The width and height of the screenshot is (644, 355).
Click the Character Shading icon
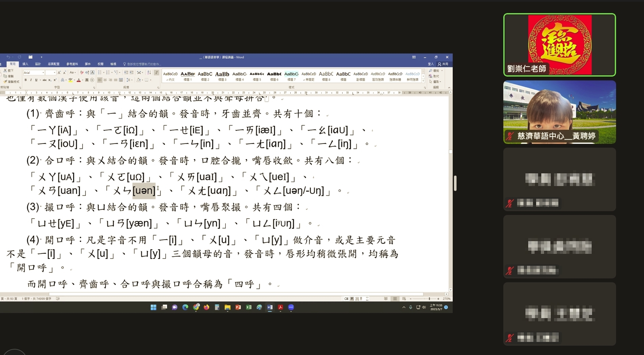click(x=87, y=80)
